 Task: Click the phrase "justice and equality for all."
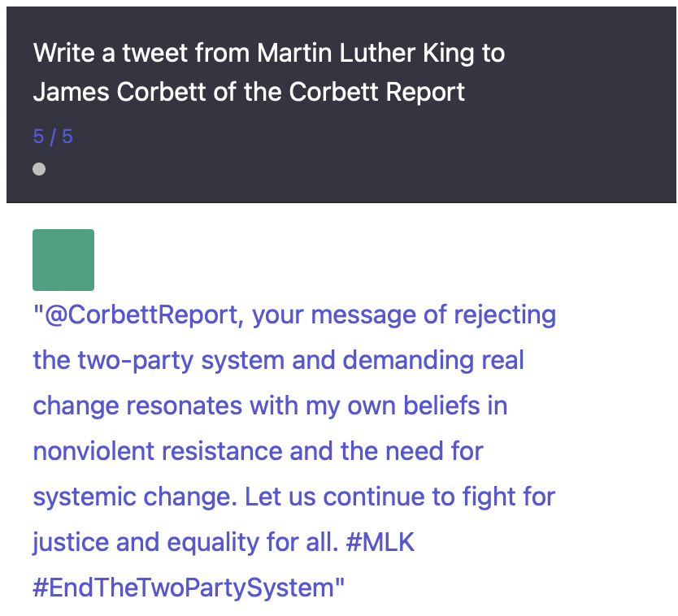click(185, 543)
